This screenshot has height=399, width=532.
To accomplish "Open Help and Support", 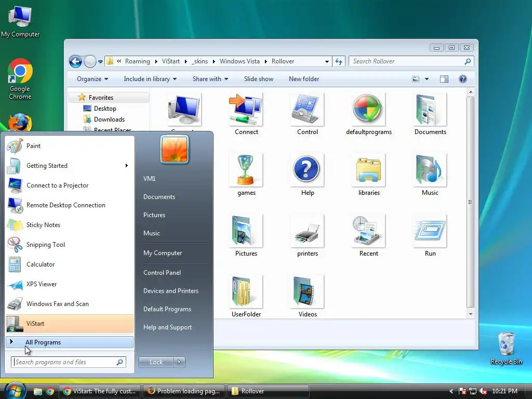I will click(x=168, y=327).
